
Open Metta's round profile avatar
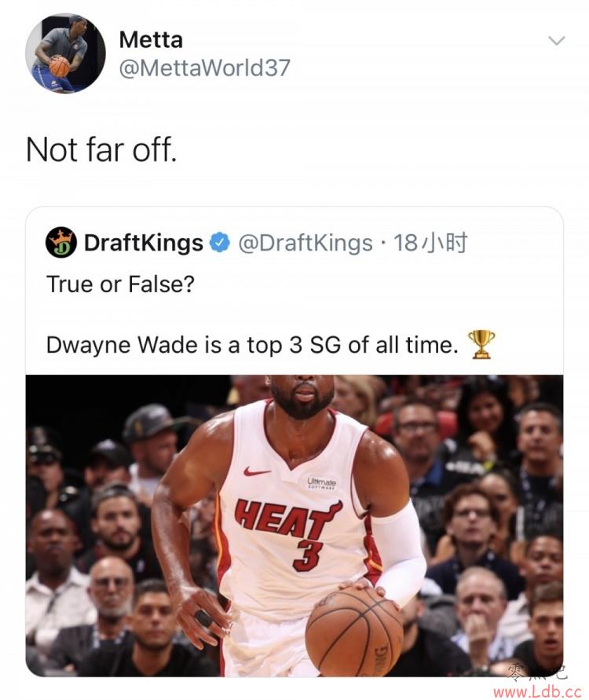tap(66, 53)
